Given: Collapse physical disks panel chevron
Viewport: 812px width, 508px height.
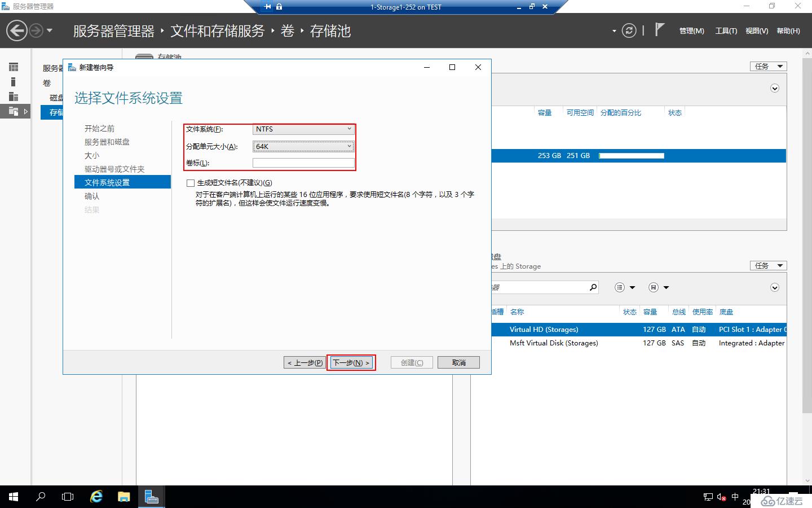Looking at the screenshot, I should [775, 287].
